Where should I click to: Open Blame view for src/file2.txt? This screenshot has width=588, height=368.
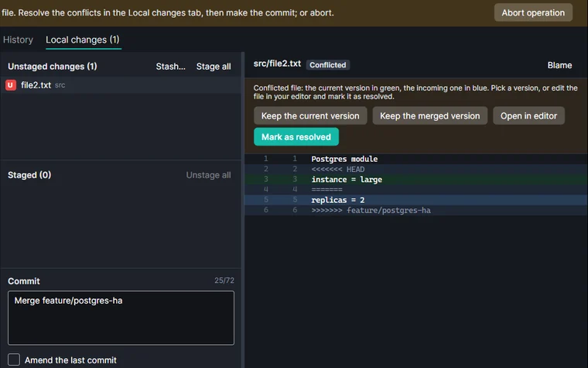[559, 65]
